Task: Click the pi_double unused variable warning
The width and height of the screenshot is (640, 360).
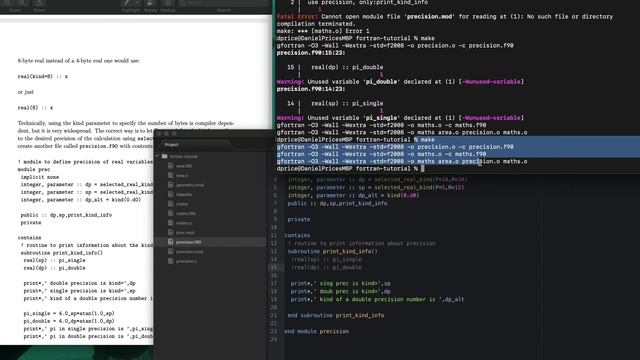Action: [400, 82]
